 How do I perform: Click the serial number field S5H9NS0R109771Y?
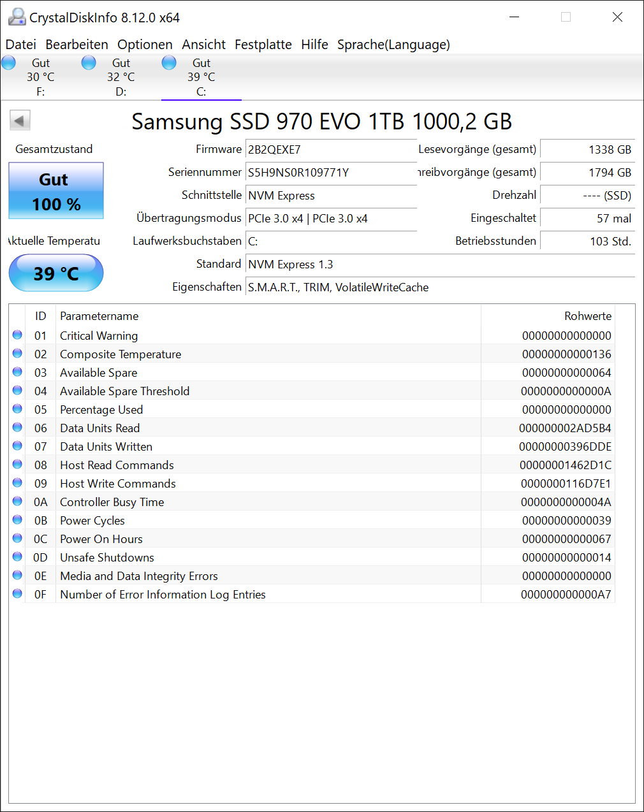331,173
